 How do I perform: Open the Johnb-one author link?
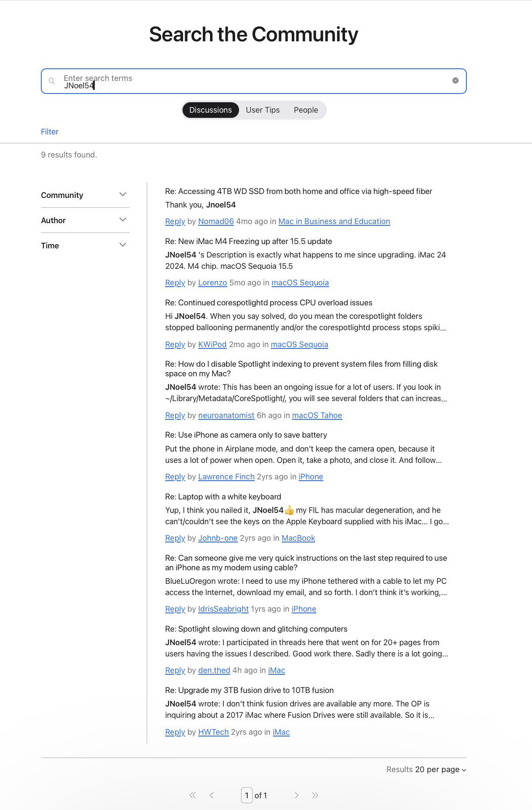[218, 538]
